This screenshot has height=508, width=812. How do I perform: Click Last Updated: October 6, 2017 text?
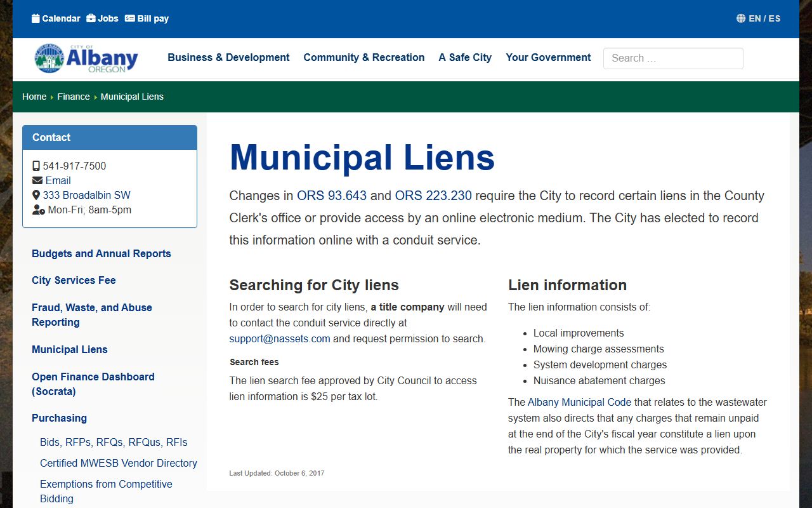pyautogui.click(x=277, y=473)
